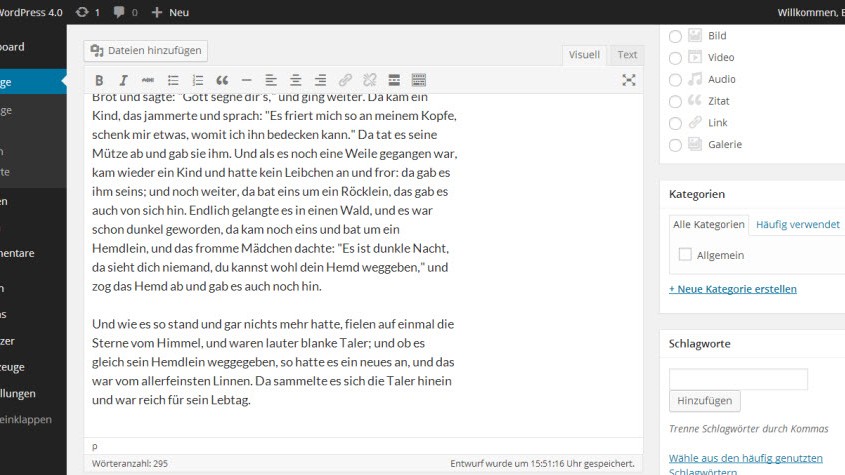Viewport: 845px width, 475px height.
Task: Click Willkommen user greeting in admin bar
Action: (811, 12)
